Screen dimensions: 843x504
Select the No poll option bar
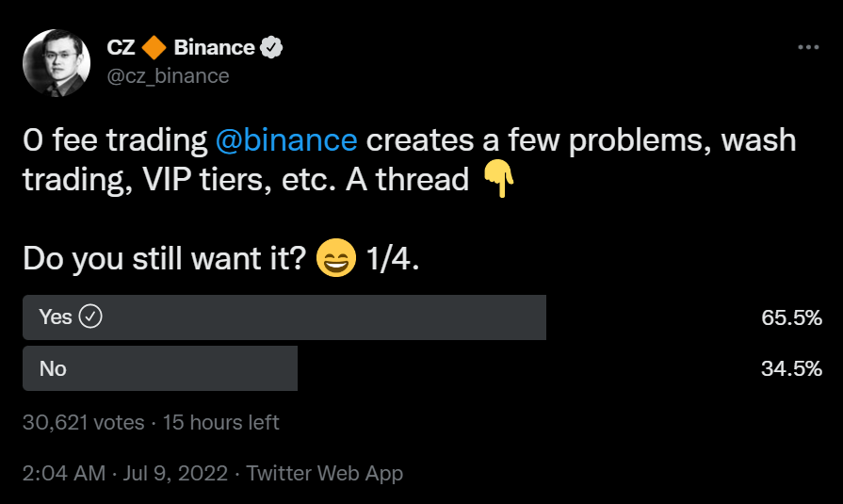[x=160, y=368]
